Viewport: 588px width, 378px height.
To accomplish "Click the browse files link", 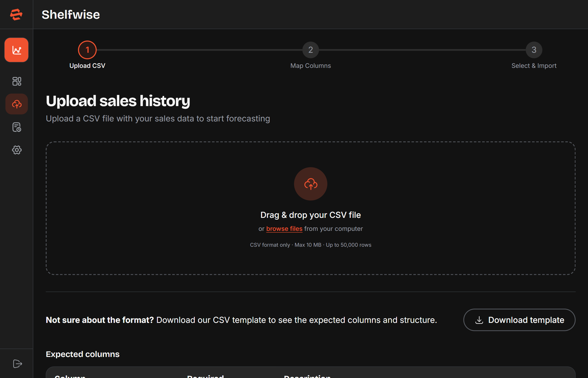I will tap(284, 229).
